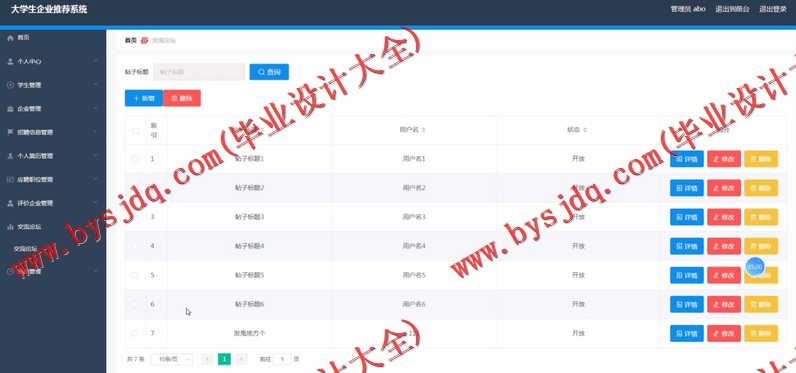Screen dimensions: 796x373
Task: Tick the checkbox for row 5
Action: point(135,275)
